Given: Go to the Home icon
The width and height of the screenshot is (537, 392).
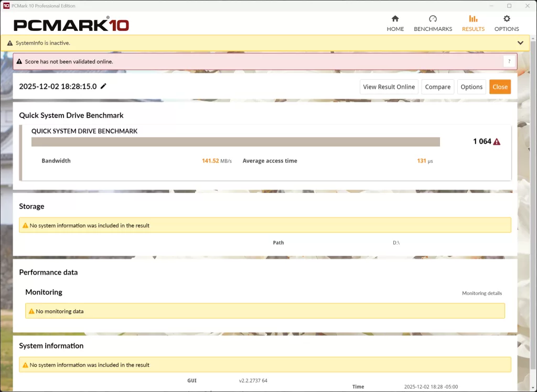Looking at the screenshot, I should pyautogui.click(x=395, y=19).
